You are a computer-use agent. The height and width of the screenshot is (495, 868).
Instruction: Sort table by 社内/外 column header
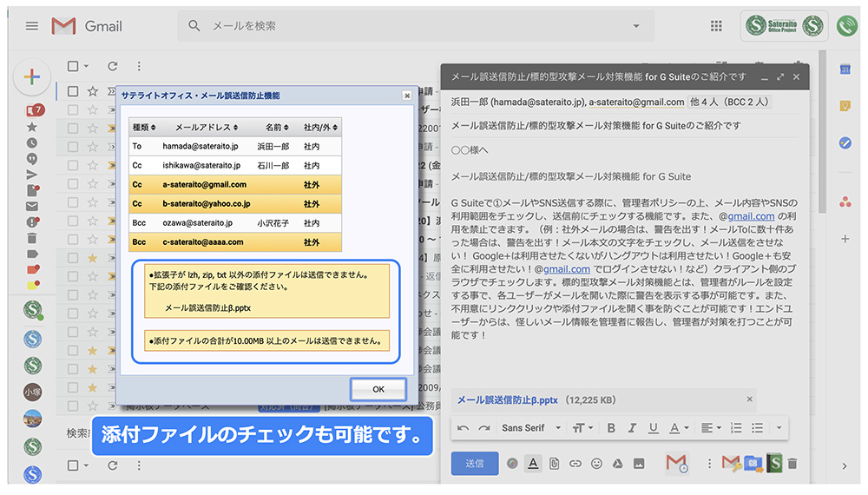pos(320,128)
